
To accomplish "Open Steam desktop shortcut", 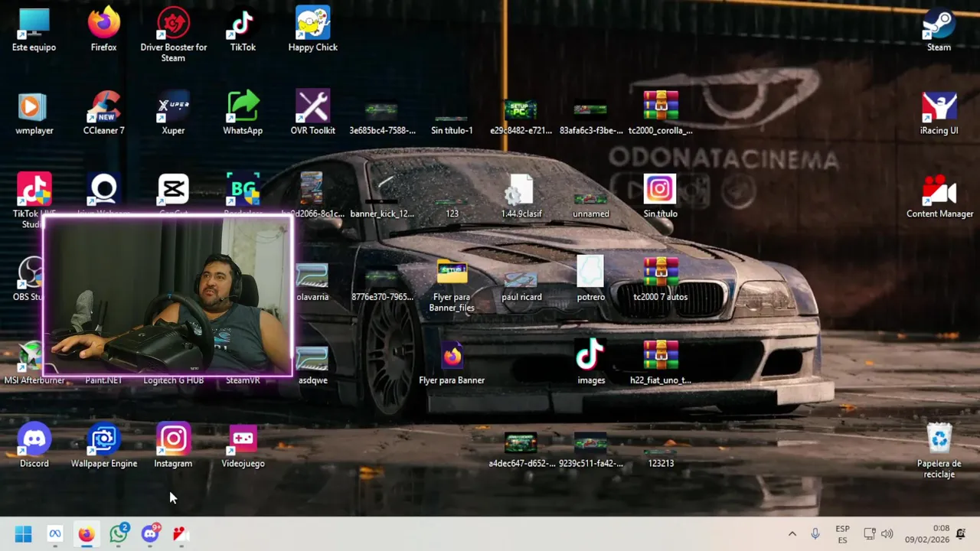I will point(939,29).
